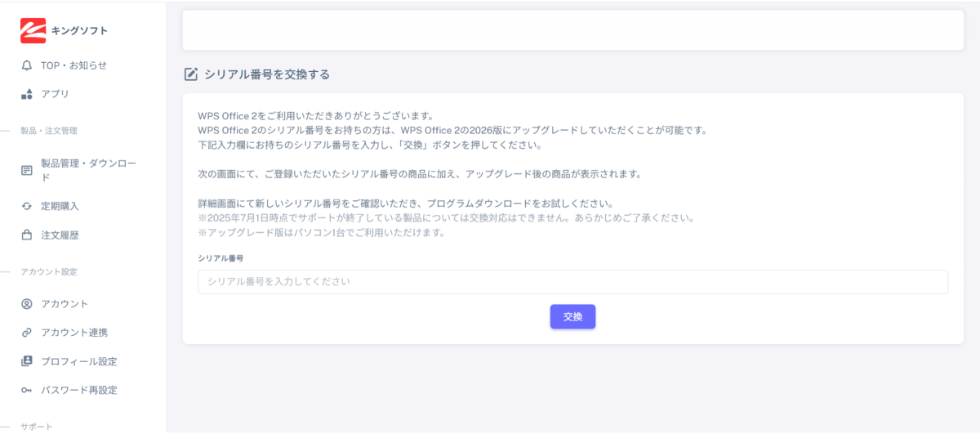
Task: Click the key icon for パスワード再設定
Action: tap(27, 390)
